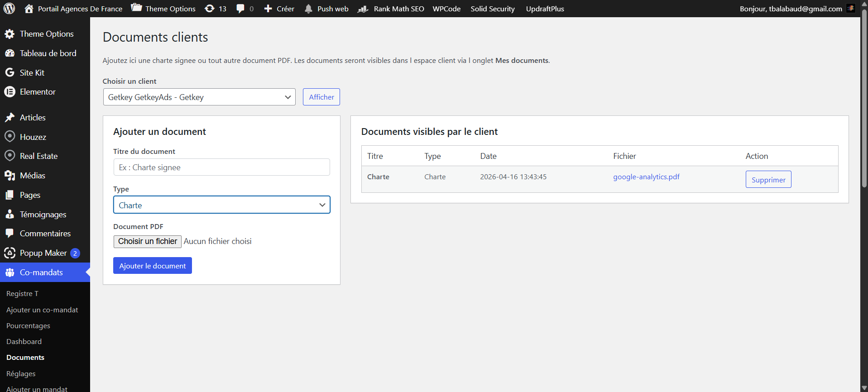This screenshot has height=392, width=868.
Task: Open the google-analytics.pdf file link
Action: click(x=646, y=177)
